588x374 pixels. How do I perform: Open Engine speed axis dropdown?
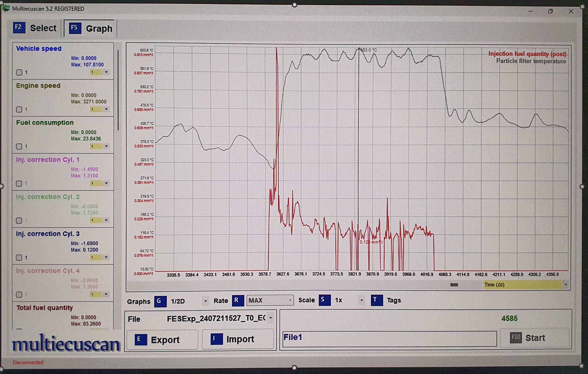[106, 109]
